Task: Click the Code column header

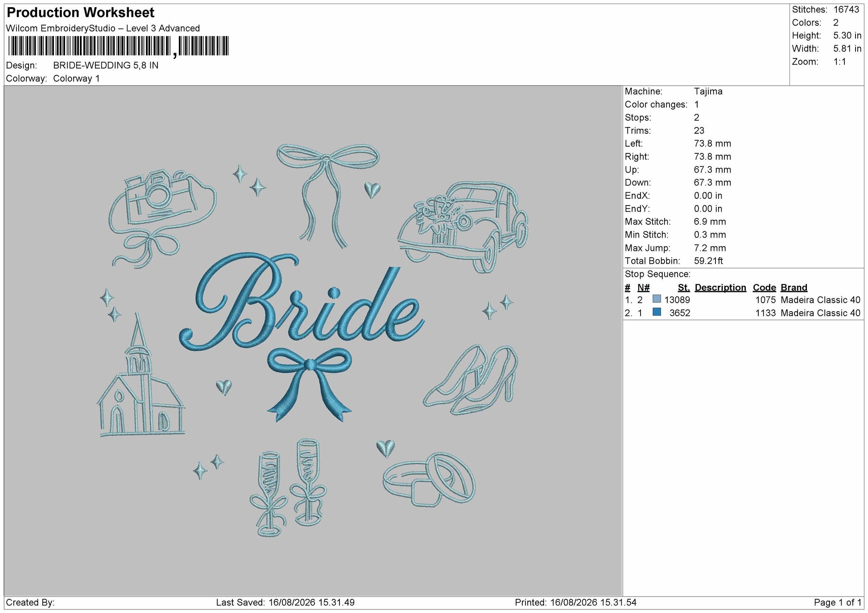Action: pos(765,288)
